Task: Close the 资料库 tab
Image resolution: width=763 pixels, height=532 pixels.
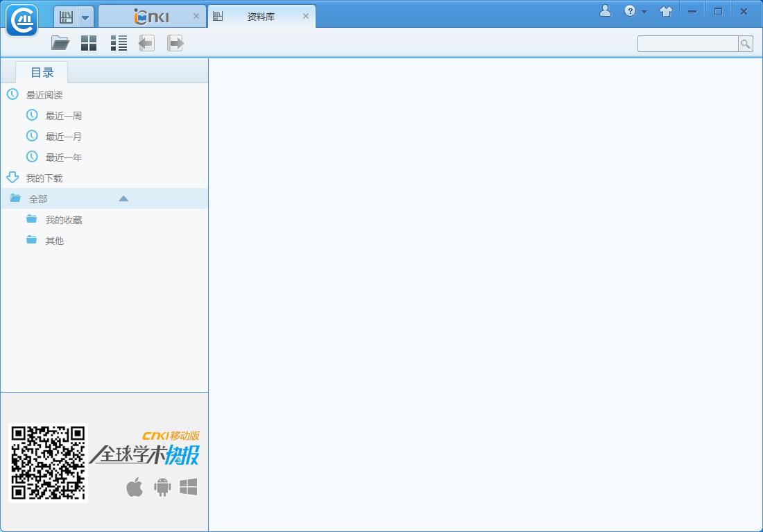Action: click(306, 16)
